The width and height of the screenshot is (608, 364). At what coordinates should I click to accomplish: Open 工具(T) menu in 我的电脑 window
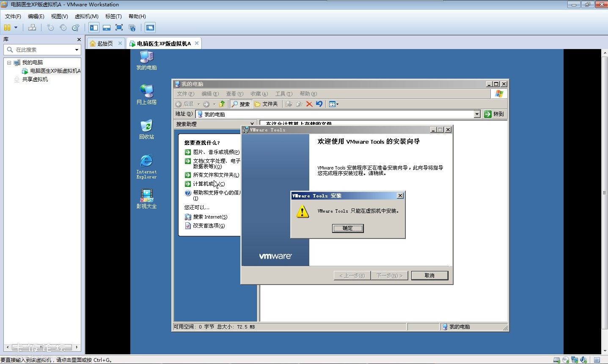[283, 94]
